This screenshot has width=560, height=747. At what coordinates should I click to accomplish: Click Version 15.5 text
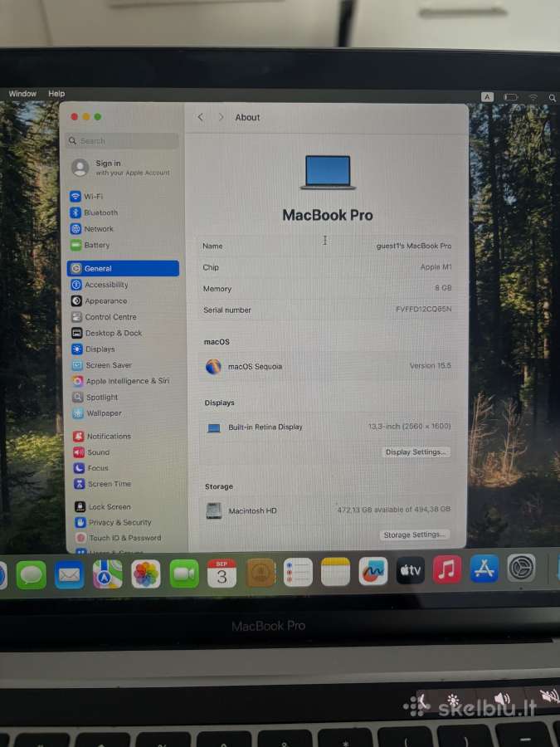pyautogui.click(x=430, y=366)
